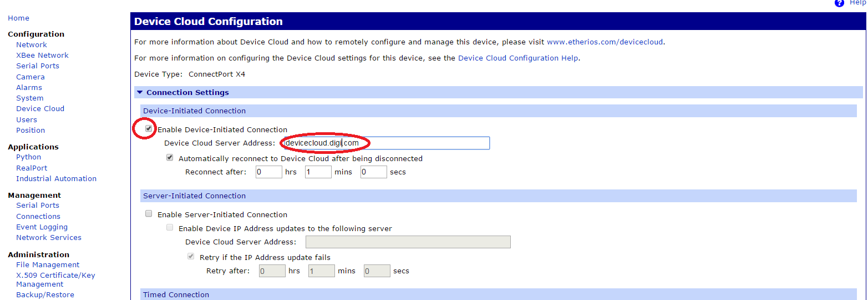
Task: Uncheck Enable Device-Initiated Connection checkbox
Action: coord(149,129)
